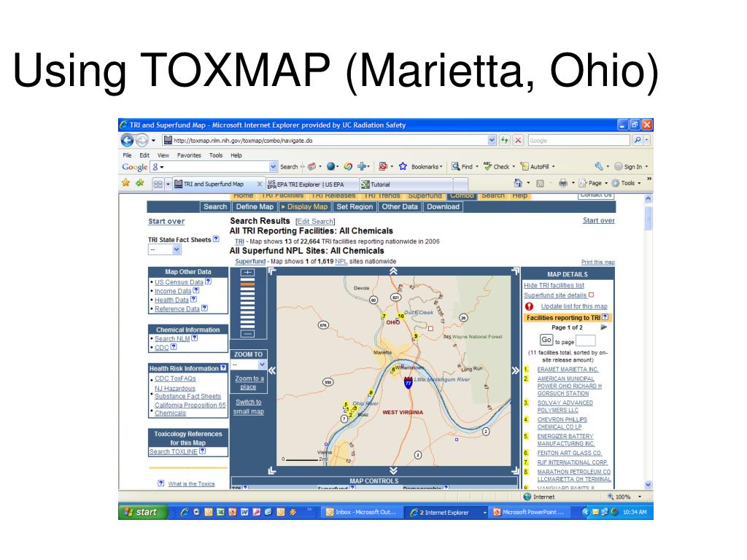The width and height of the screenshot is (747, 560).
Task: Click the search magnifier beside the Google box
Action: click(x=638, y=140)
